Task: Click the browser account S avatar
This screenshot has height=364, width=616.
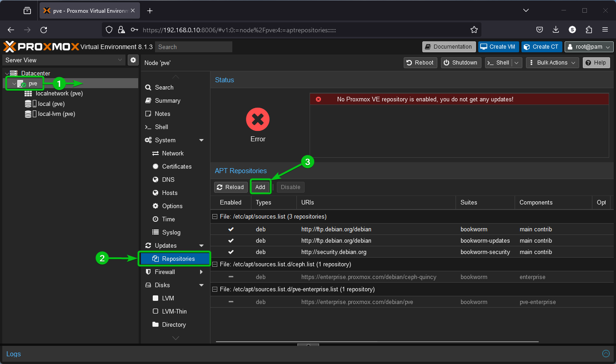Action: [x=572, y=30]
